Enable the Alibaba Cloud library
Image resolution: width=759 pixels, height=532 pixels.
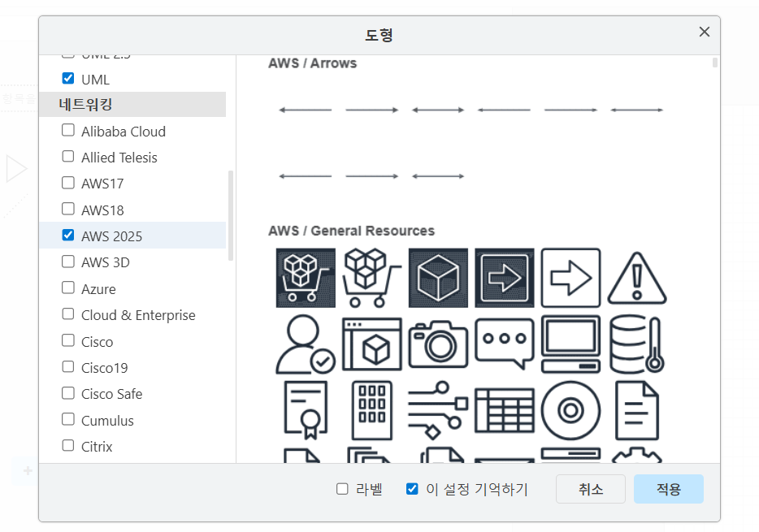(68, 130)
